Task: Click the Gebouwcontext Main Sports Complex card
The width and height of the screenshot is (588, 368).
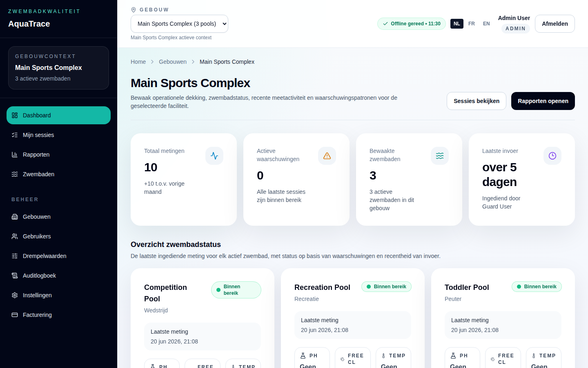Action: pos(58,68)
